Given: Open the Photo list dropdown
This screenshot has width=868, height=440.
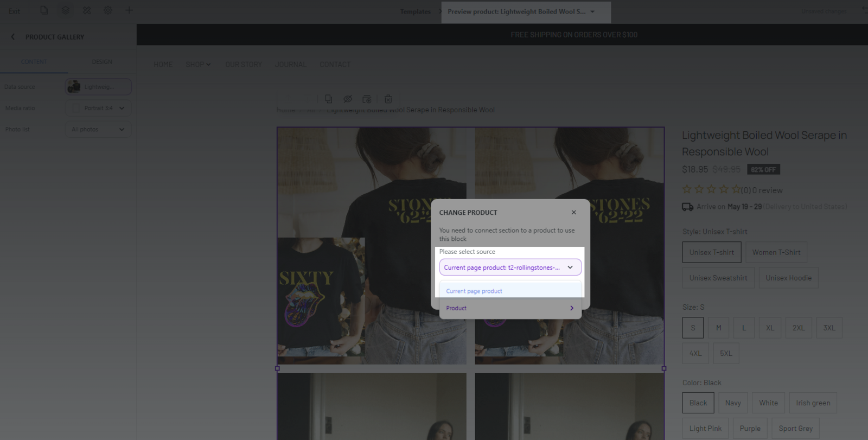Looking at the screenshot, I should pos(98,129).
